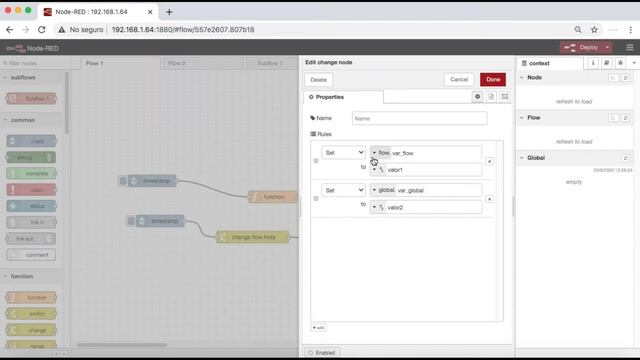Refresh the Flow context data
Image resolution: width=640 pixels, height=360 pixels.
(625, 118)
